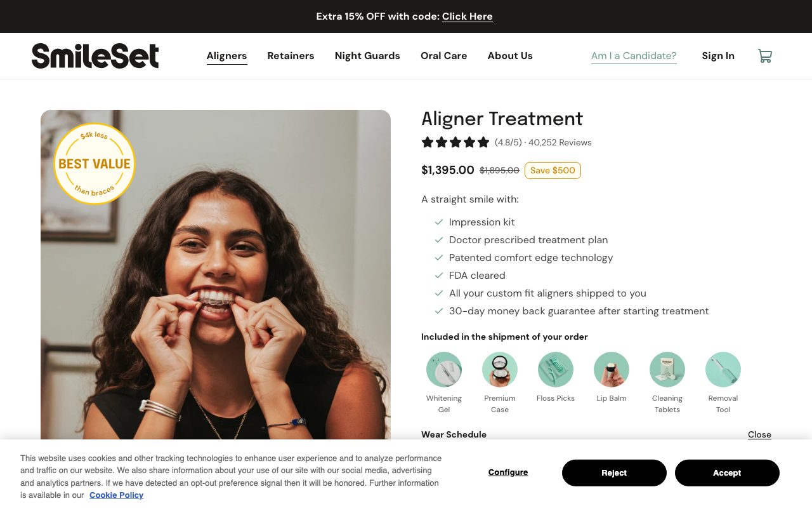The width and height of the screenshot is (812, 508).
Task: Select the Floss Picks item icon
Action: coord(556,370)
